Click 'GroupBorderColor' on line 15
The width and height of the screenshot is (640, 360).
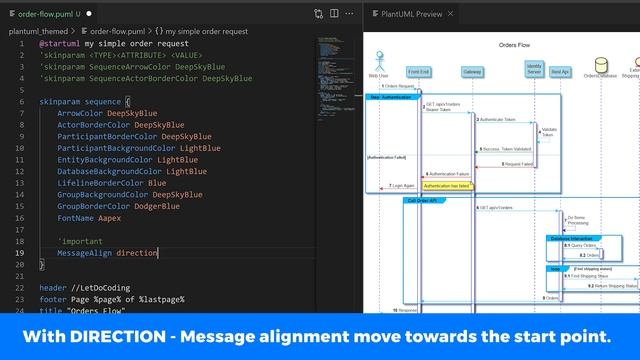pos(93,206)
